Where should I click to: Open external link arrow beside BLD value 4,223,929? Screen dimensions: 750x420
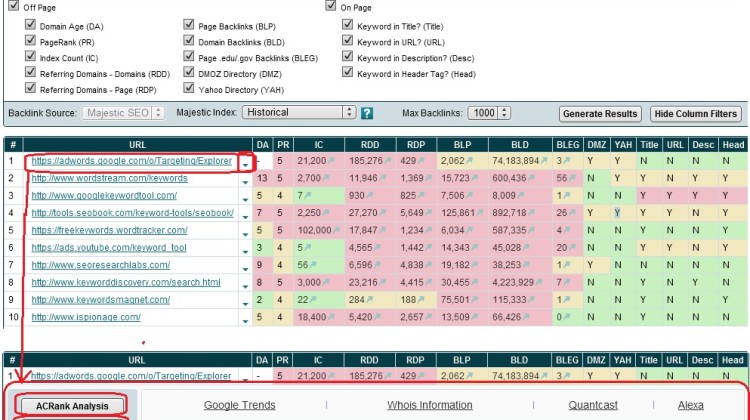[x=539, y=282]
